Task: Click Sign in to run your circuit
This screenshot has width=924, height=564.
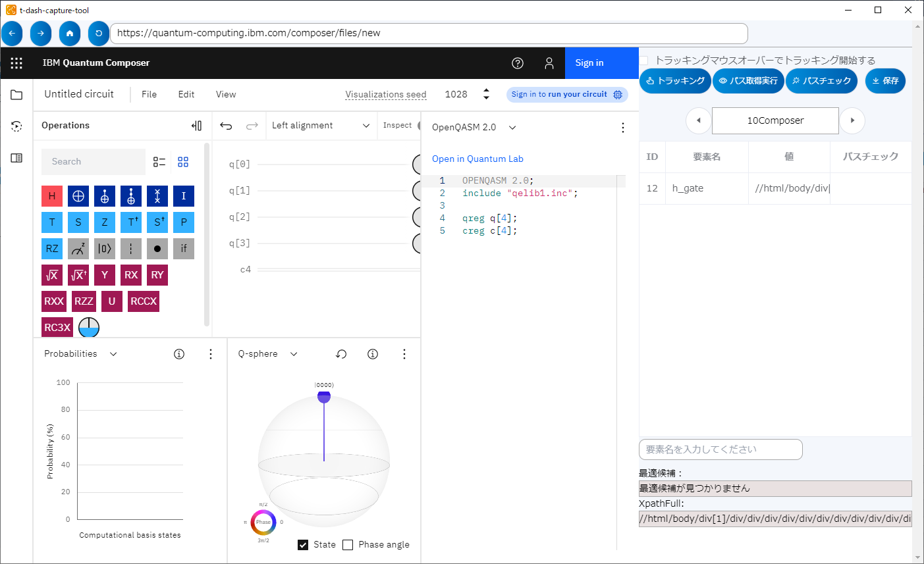Action: [x=567, y=95]
